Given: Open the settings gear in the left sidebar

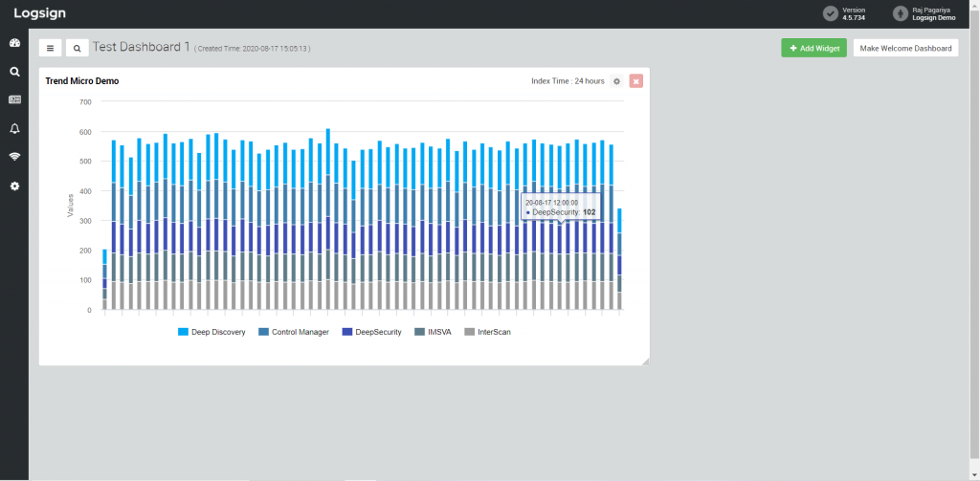Looking at the screenshot, I should coord(14,186).
